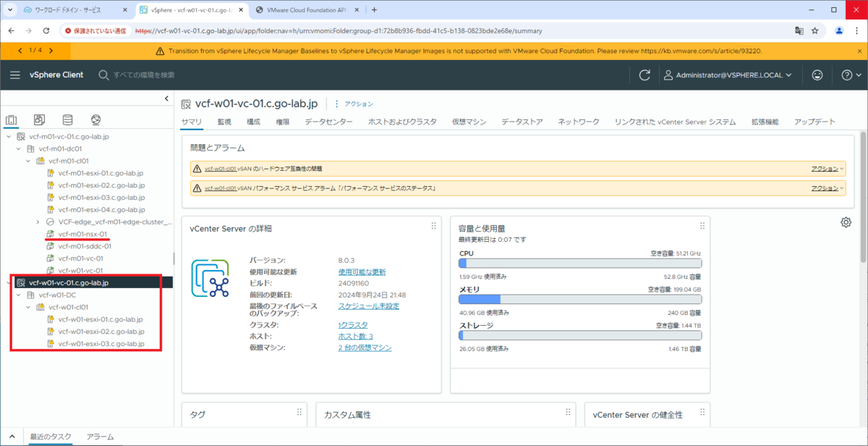
Task: Go to the next notification banner
Action: pyautogui.click(x=51, y=51)
